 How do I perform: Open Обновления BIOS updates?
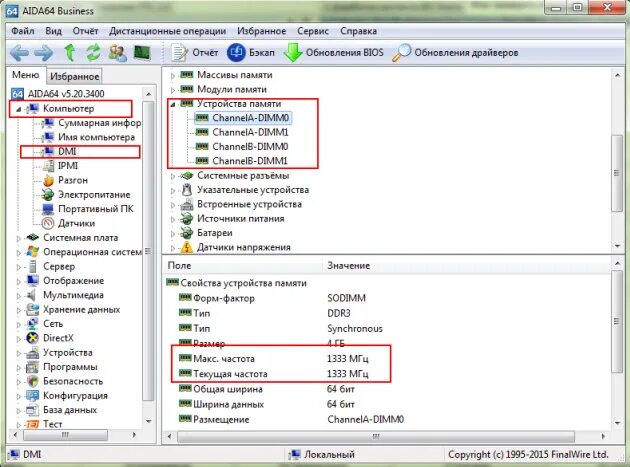pos(334,53)
